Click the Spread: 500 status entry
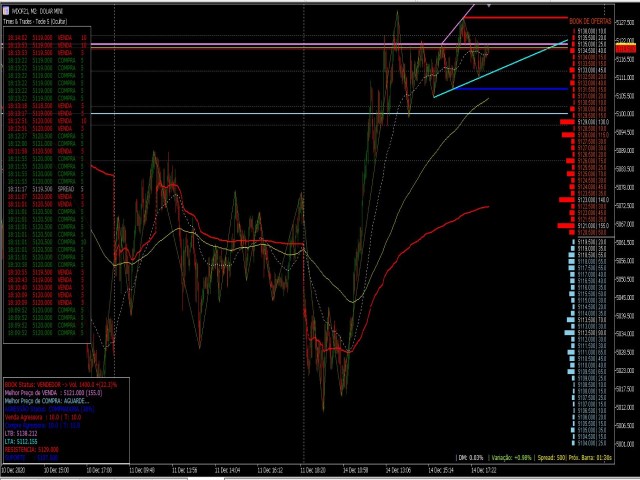The width and height of the screenshot is (640, 480). tap(551, 458)
